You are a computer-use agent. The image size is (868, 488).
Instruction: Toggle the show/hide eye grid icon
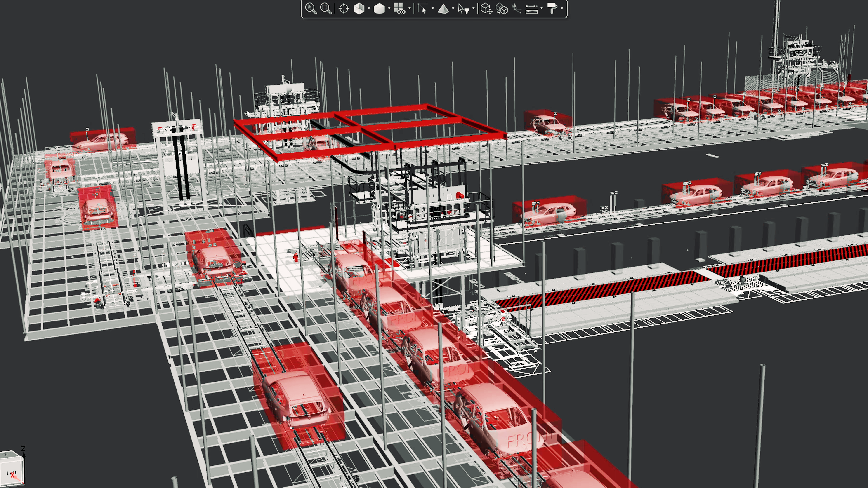[x=399, y=9]
